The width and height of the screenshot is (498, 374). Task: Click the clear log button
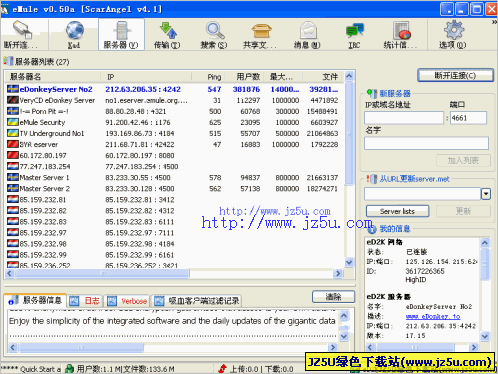[333, 297]
